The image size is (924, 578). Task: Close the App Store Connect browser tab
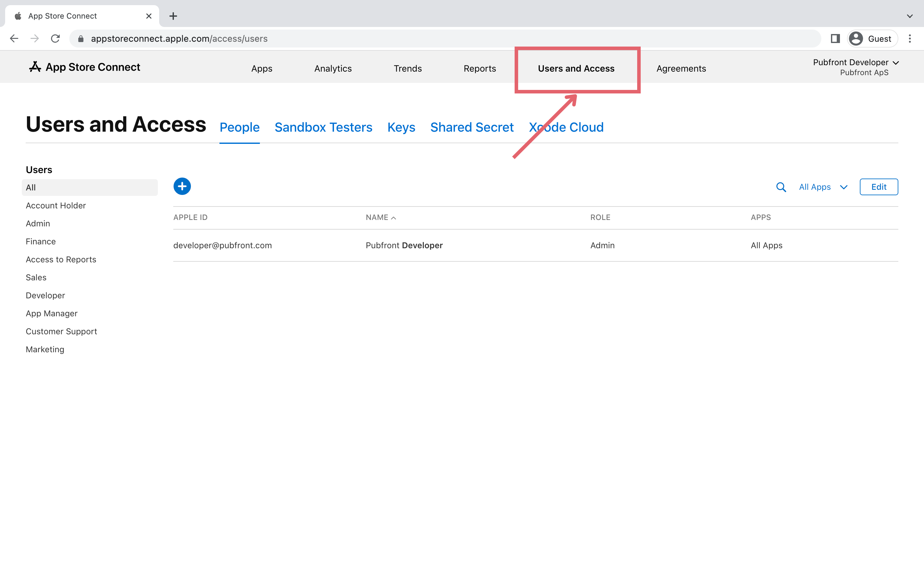click(149, 16)
